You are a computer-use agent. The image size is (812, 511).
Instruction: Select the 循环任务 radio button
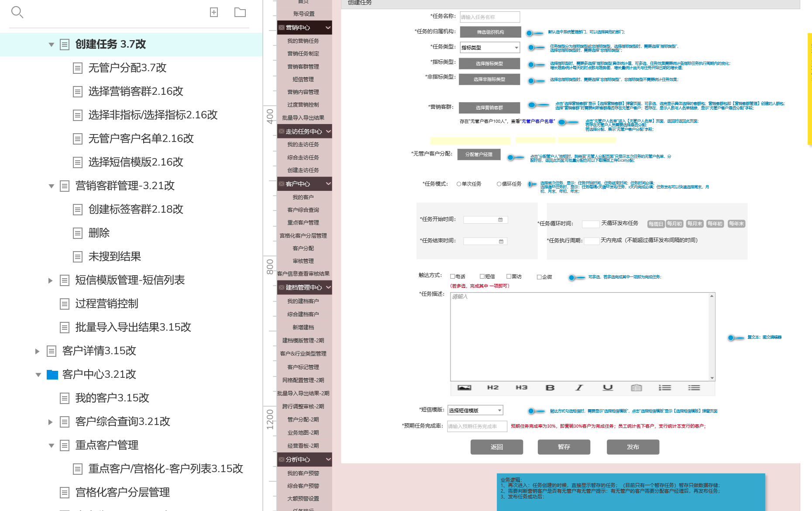499,184
